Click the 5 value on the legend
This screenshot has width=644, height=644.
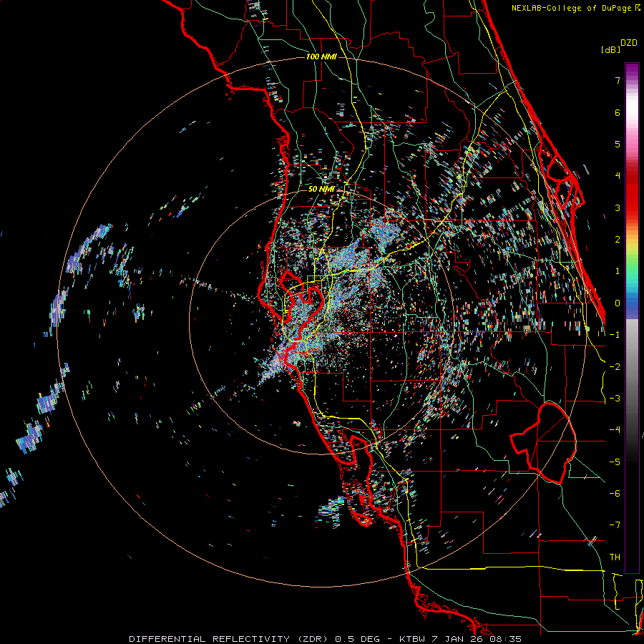click(x=618, y=144)
